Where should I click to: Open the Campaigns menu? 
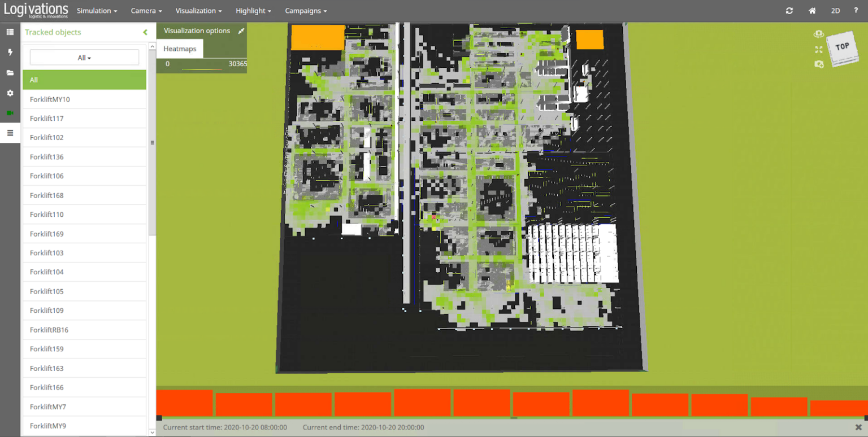tap(305, 11)
